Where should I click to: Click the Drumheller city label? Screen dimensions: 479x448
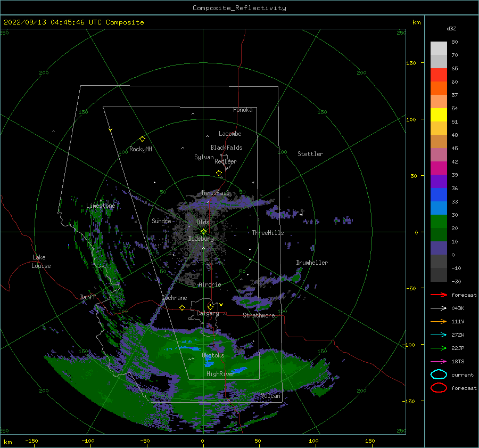[x=312, y=263]
